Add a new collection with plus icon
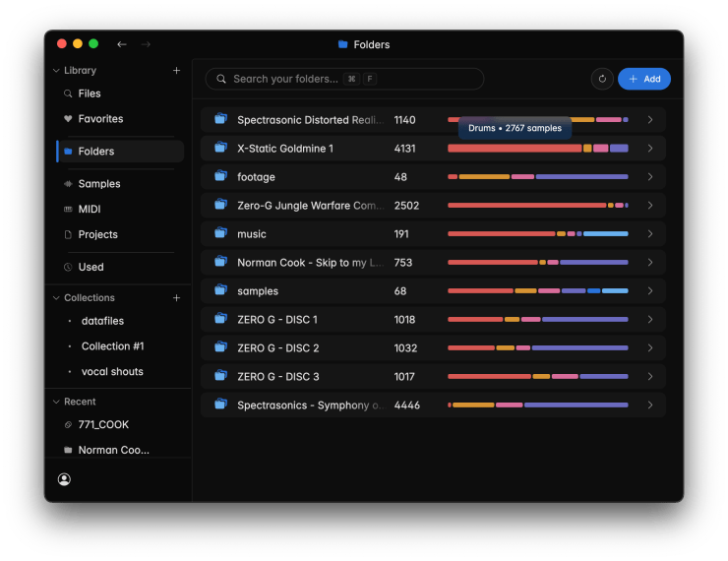This screenshot has height=561, width=728. point(176,297)
